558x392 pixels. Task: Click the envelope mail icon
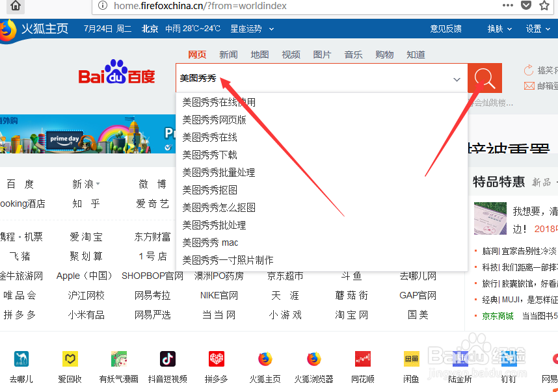[x=529, y=86]
